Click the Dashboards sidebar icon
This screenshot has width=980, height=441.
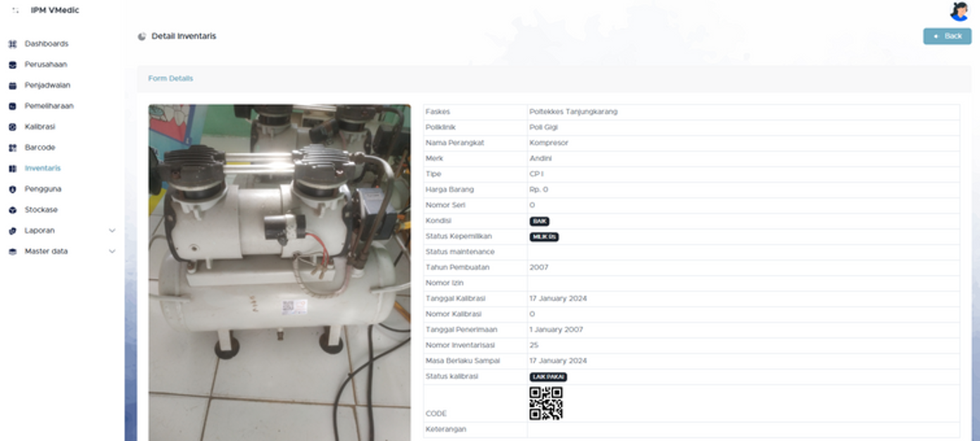(x=12, y=44)
